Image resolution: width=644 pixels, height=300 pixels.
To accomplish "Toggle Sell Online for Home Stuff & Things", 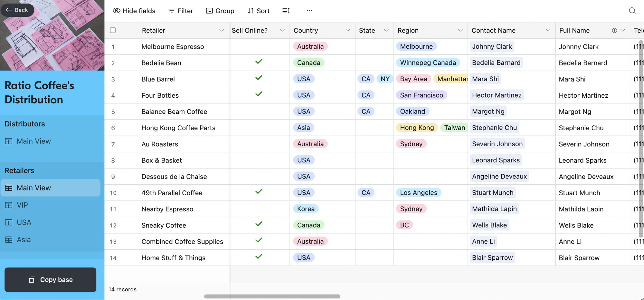I will pyautogui.click(x=259, y=256).
